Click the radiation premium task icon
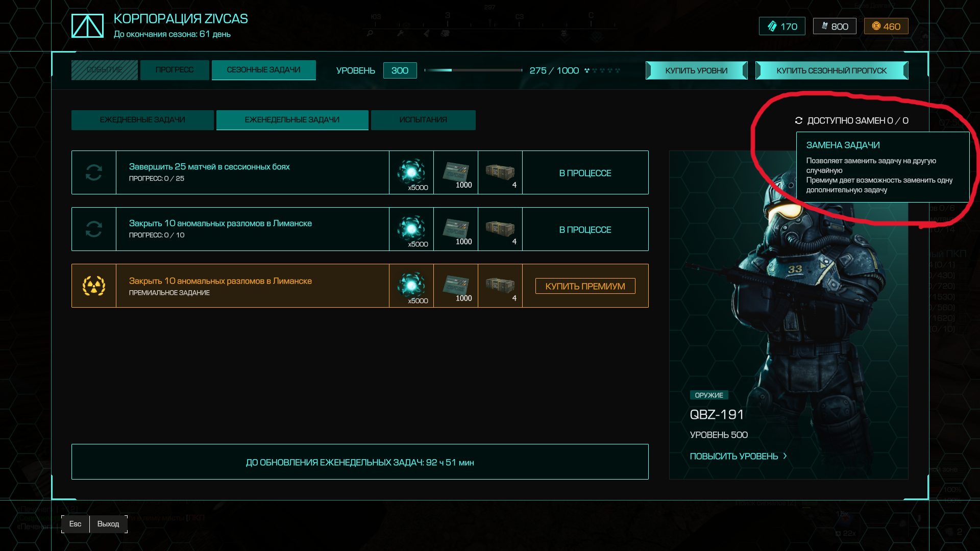Viewport: 980px width, 551px height. (x=94, y=286)
